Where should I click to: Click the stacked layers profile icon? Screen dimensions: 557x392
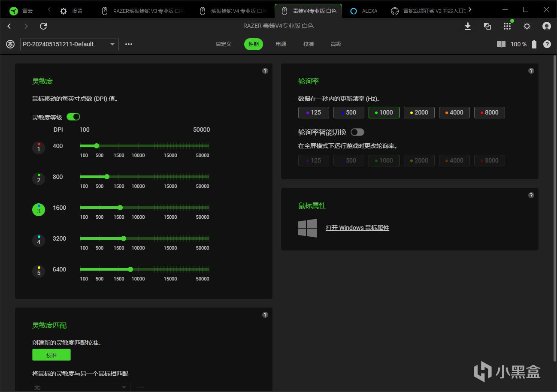click(x=10, y=44)
